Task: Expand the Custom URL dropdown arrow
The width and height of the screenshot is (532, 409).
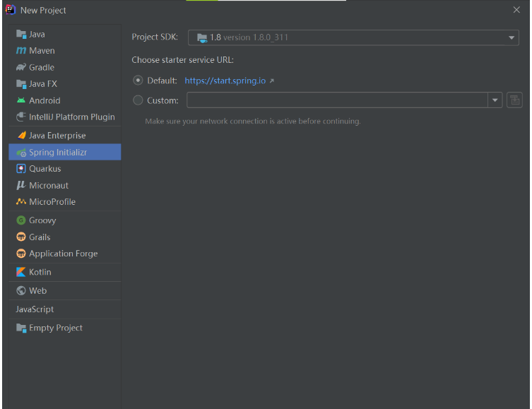Action: (x=495, y=100)
